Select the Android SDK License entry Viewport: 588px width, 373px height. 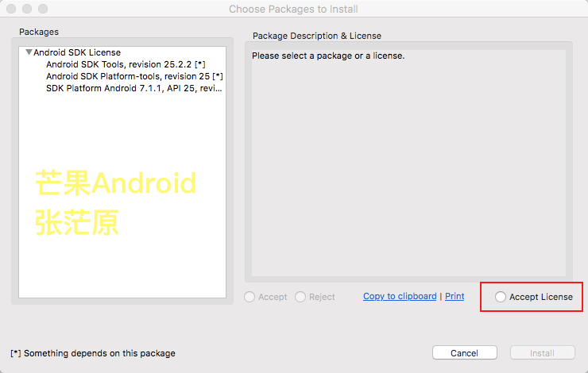(77, 52)
